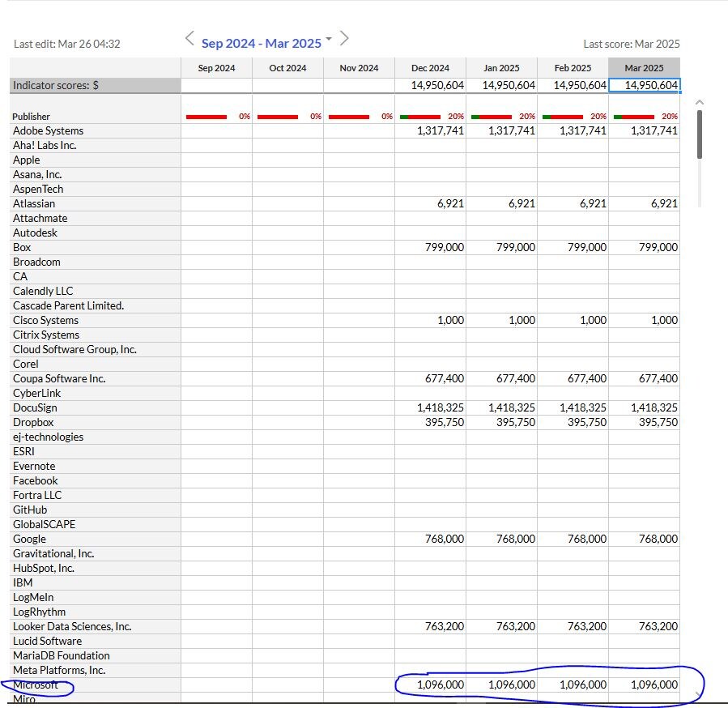Click the Sep 2024 0% progress bar
Viewport: 728px width, 708px height.
[206, 117]
